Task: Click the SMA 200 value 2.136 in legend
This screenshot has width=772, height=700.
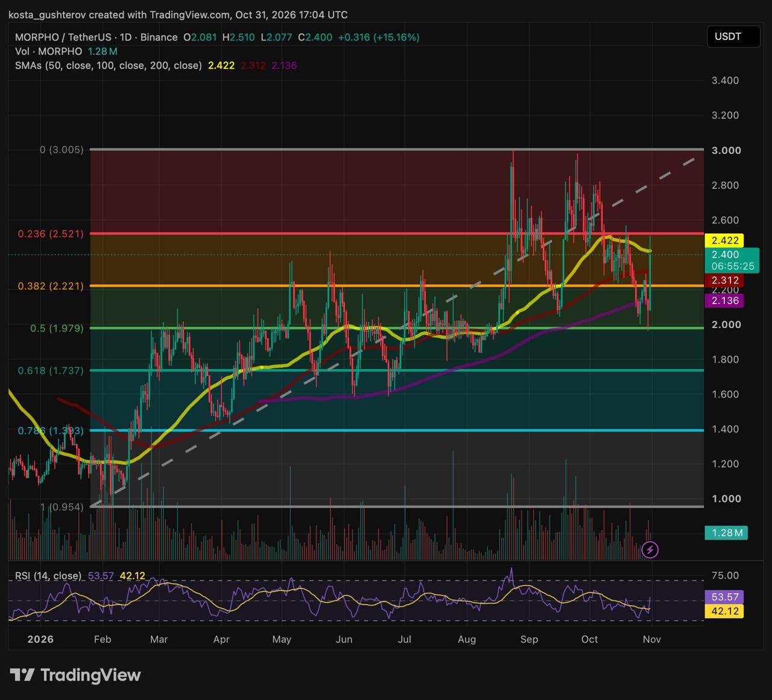Action: 284,65
